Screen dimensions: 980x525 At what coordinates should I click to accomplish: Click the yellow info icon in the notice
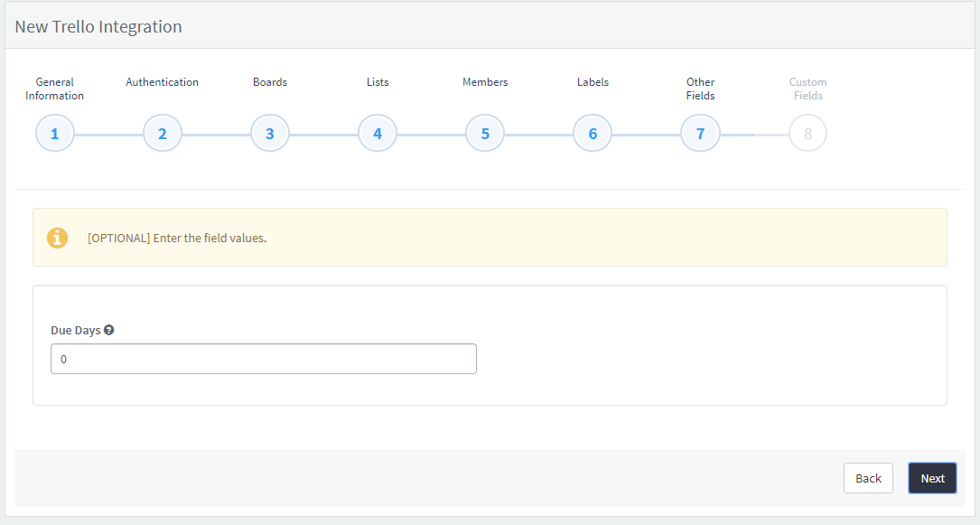pos(57,238)
